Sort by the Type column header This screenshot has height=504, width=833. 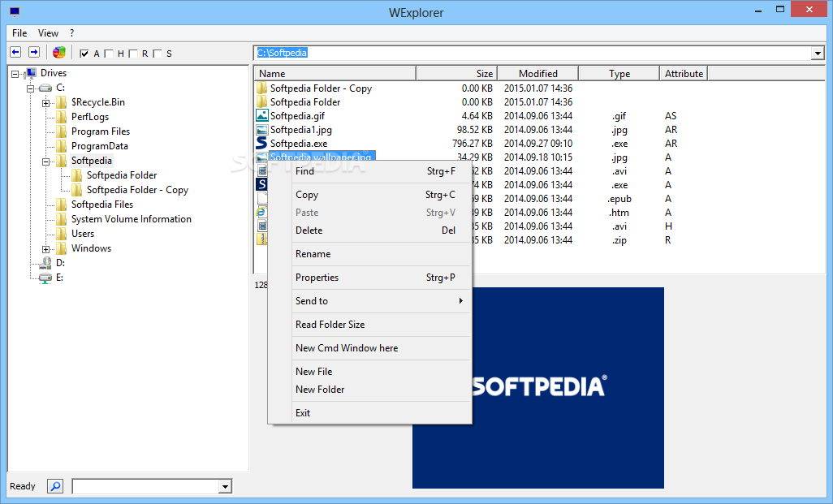619,73
